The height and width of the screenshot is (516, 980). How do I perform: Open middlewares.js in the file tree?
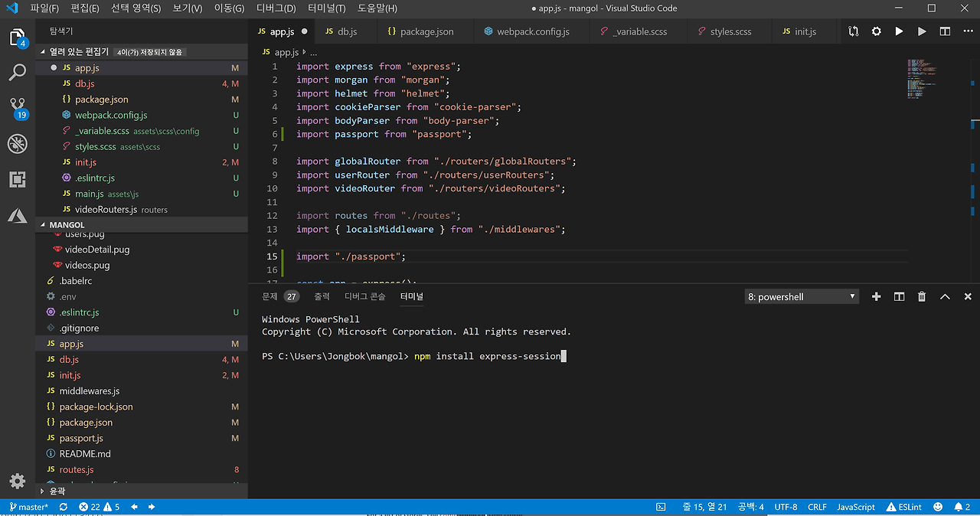coord(142,391)
